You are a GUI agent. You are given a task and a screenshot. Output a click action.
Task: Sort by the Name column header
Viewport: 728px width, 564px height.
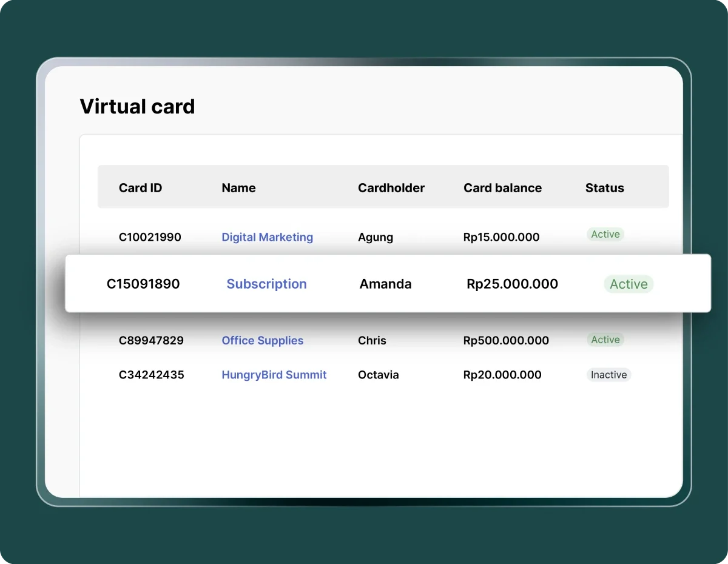click(238, 188)
